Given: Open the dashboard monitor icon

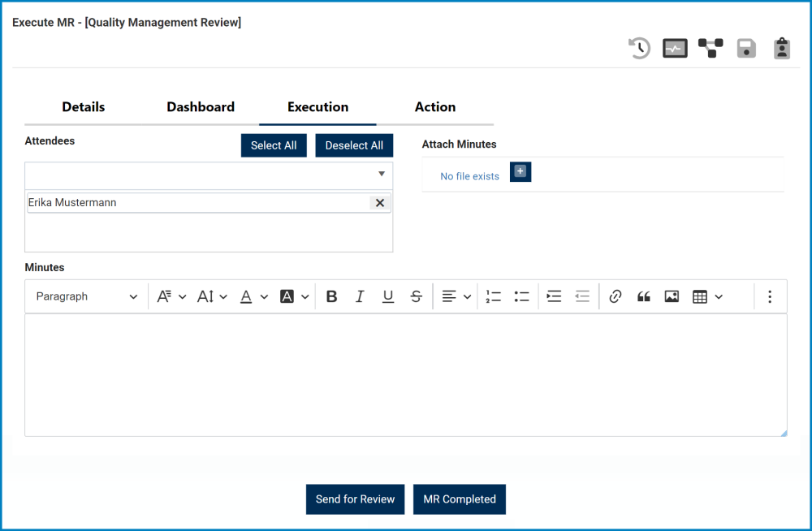Looking at the screenshot, I should (x=675, y=48).
